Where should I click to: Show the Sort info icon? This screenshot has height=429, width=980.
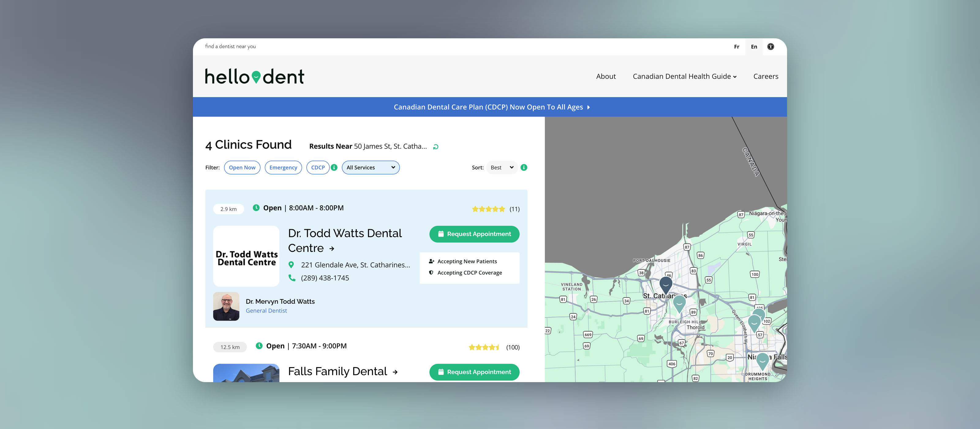(524, 168)
